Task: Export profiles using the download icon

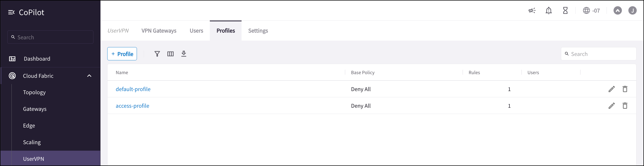Action: (x=184, y=54)
